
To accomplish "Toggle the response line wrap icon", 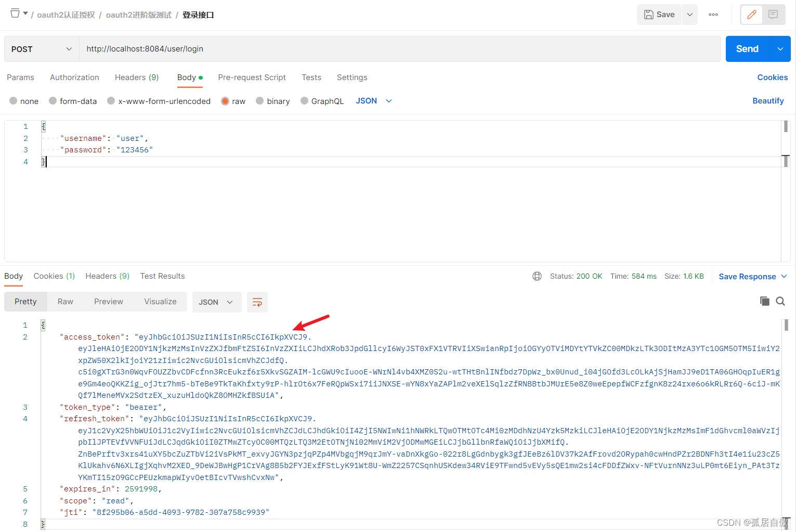I will [257, 302].
